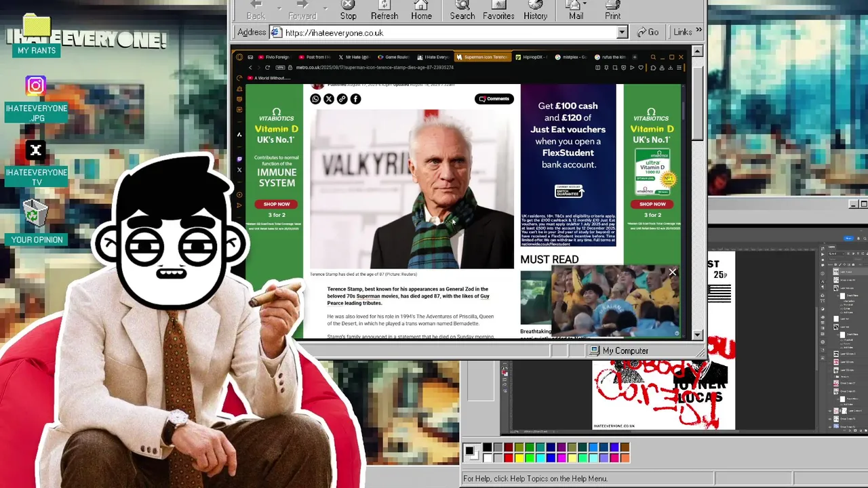Share article via WhatsApp icon
The height and width of the screenshot is (488, 868).
click(315, 99)
